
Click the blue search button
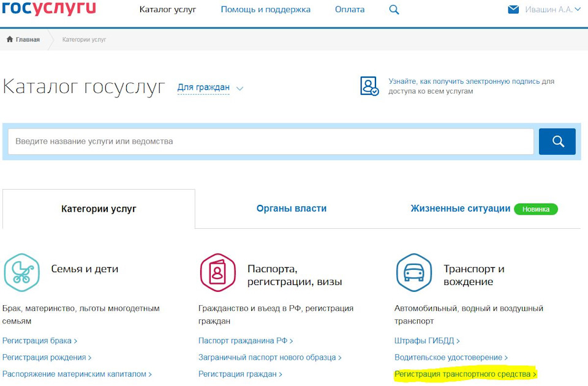tap(557, 141)
